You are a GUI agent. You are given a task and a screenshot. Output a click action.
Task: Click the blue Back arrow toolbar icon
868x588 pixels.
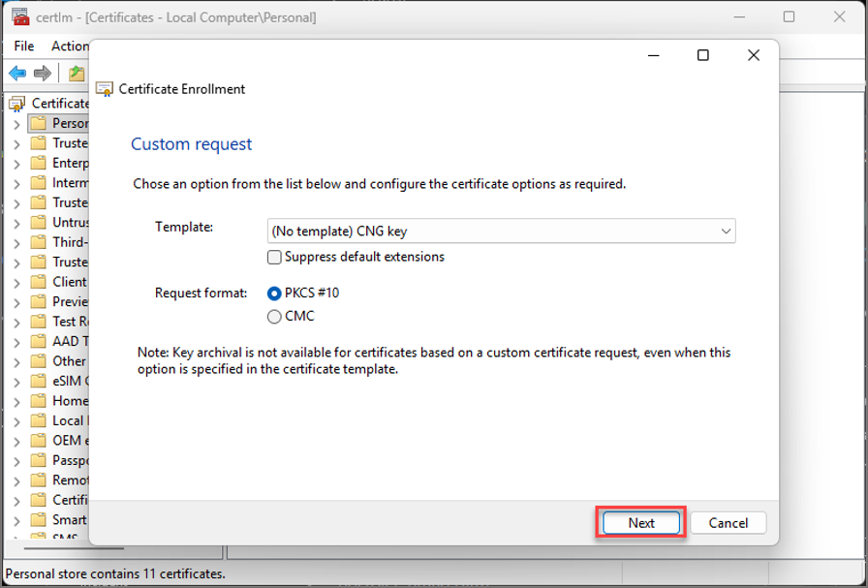[x=17, y=73]
